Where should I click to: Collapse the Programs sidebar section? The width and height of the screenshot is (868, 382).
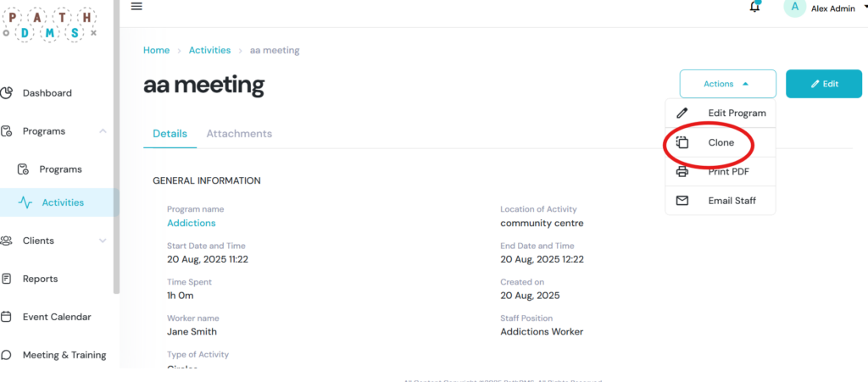tap(103, 131)
